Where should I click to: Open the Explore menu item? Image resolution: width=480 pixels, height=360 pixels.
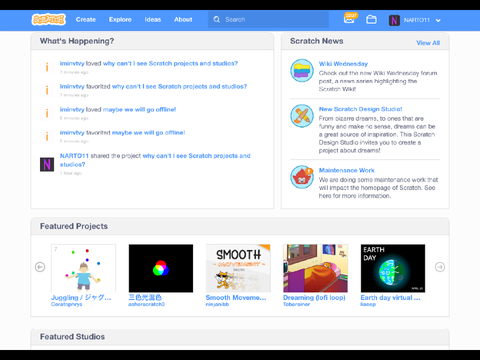point(120,20)
